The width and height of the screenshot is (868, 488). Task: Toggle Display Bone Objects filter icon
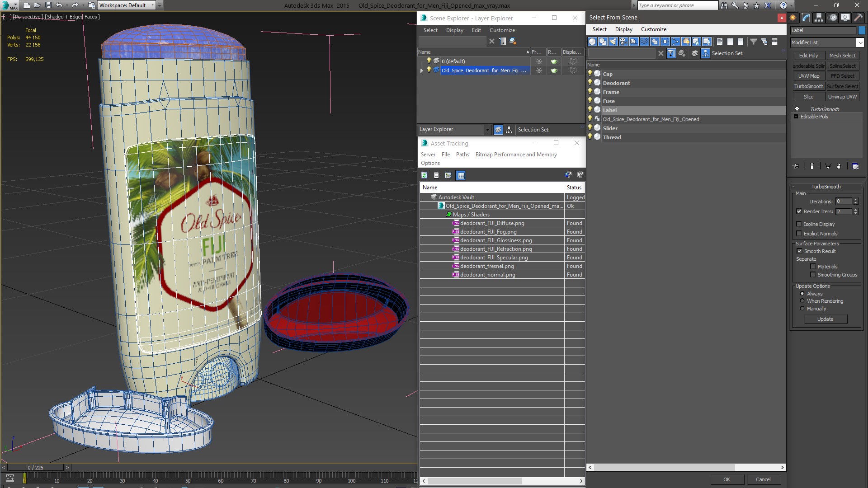pyautogui.click(x=675, y=42)
